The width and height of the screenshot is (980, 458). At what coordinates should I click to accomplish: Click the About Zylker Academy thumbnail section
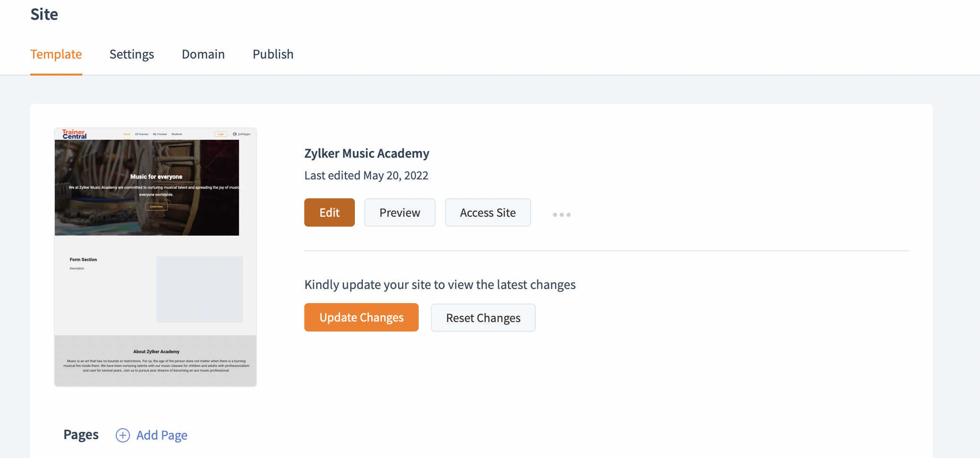[x=156, y=361]
